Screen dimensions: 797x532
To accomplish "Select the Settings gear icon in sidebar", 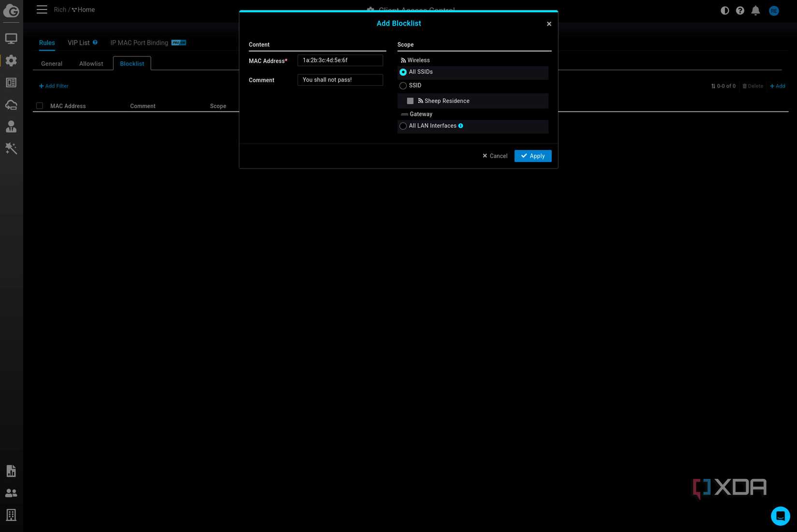I will pyautogui.click(x=12, y=61).
